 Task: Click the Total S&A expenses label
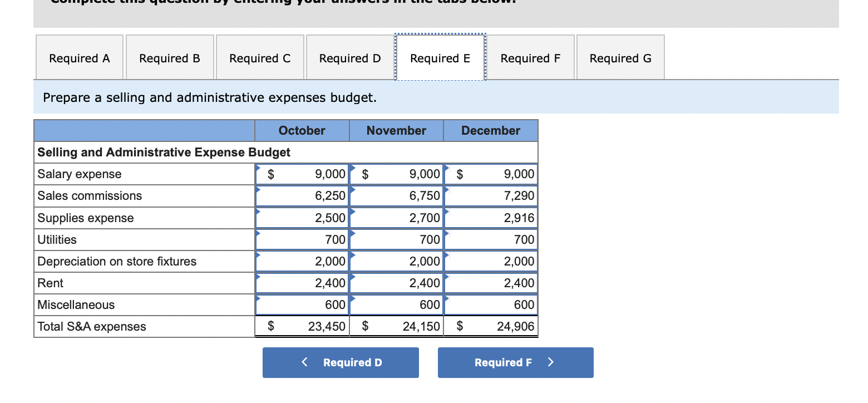(92, 327)
